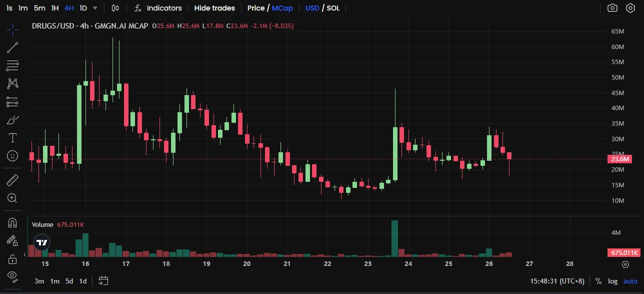Toggle magnet mode for drawings
The image size is (644, 294).
[12, 222]
